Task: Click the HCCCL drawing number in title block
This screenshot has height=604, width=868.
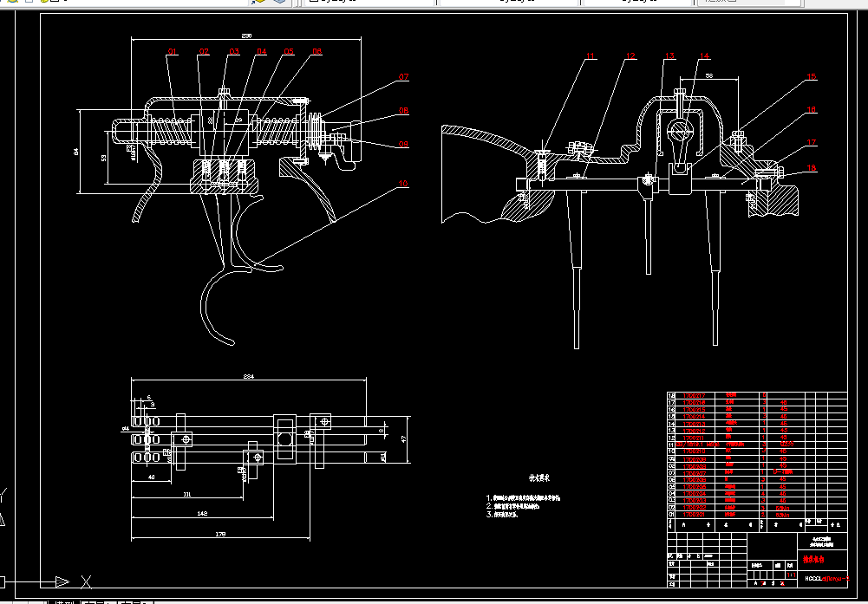Action: point(827,579)
